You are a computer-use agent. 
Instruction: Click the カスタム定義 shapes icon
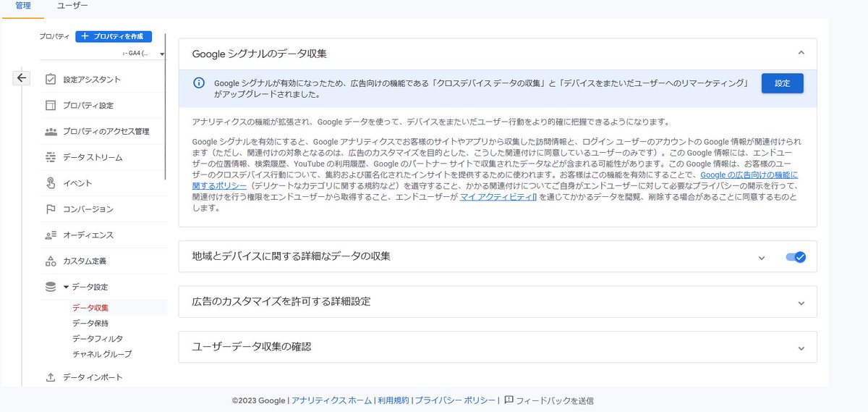point(51,261)
